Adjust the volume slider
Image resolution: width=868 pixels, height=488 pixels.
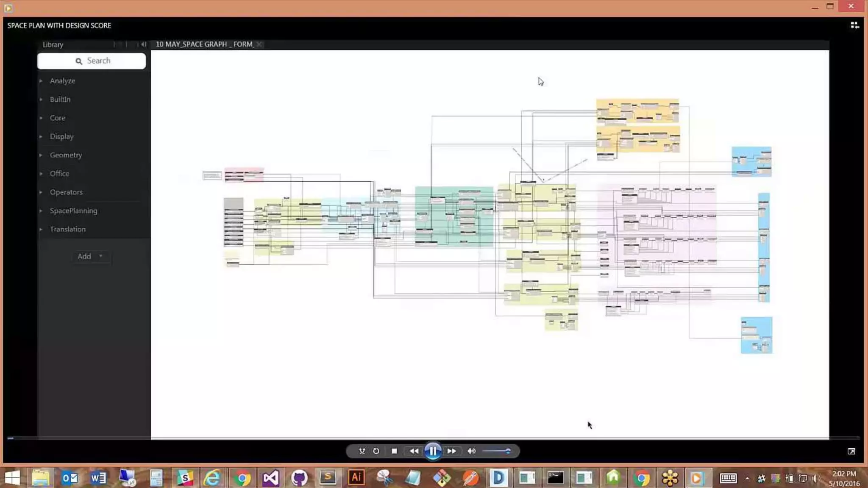(497, 451)
